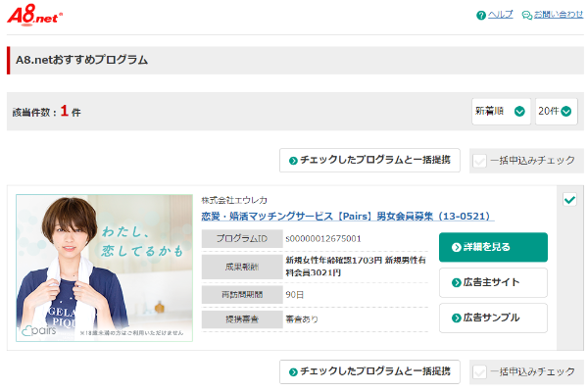This screenshot has width=588, height=392.
Task: Click the program ID s00000012675001 text
Action: [323, 238]
